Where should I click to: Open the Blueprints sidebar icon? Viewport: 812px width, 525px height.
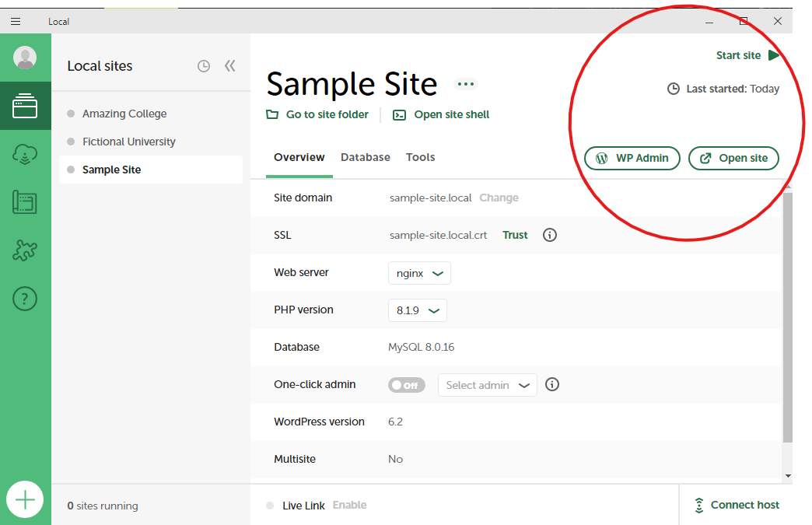point(25,202)
